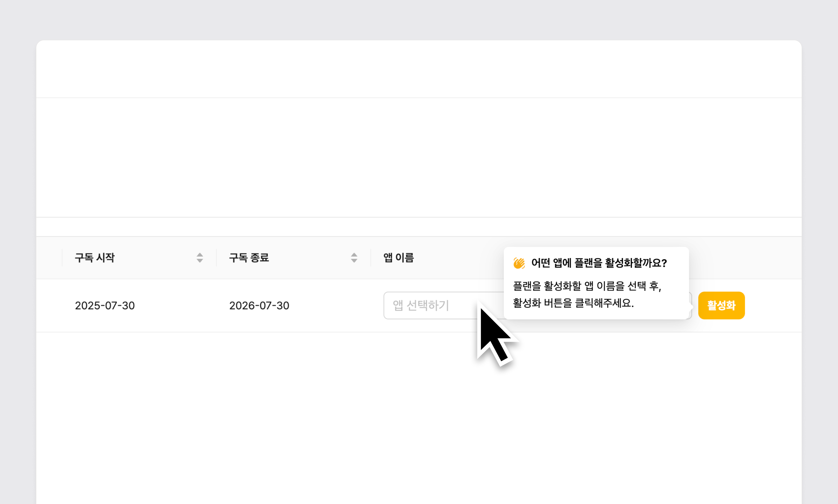This screenshot has height=504, width=838.
Task: Click ascending sort arrow for 구독 종료
Action: (x=354, y=255)
